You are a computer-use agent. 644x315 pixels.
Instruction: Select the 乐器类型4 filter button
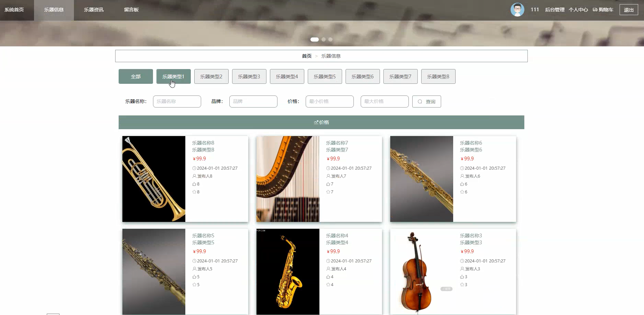tap(287, 76)
